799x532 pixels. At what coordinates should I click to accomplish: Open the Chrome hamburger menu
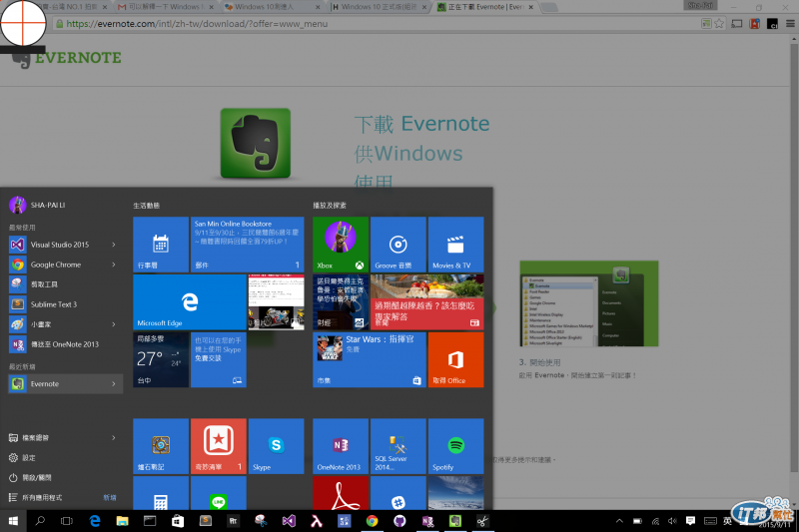[x=790, y=23]
